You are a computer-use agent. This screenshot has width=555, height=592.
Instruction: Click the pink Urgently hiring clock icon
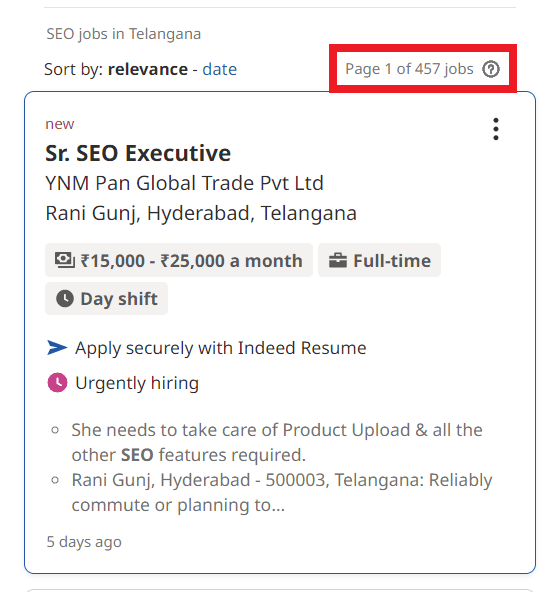tap(57, 382)
